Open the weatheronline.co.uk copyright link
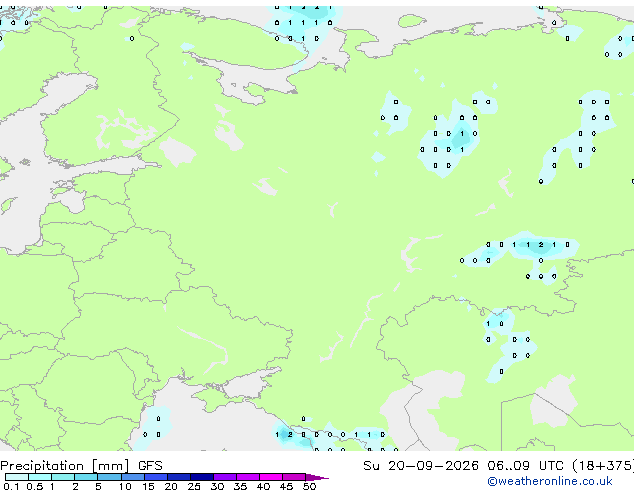The width and height of the screenshot is (634, 490). click(550, 481)
